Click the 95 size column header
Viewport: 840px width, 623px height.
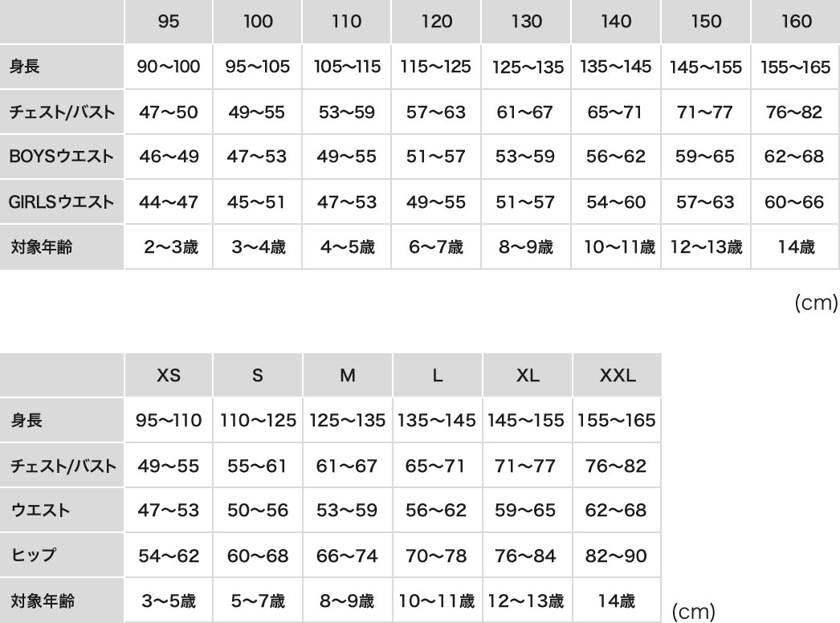pos(169,22)
